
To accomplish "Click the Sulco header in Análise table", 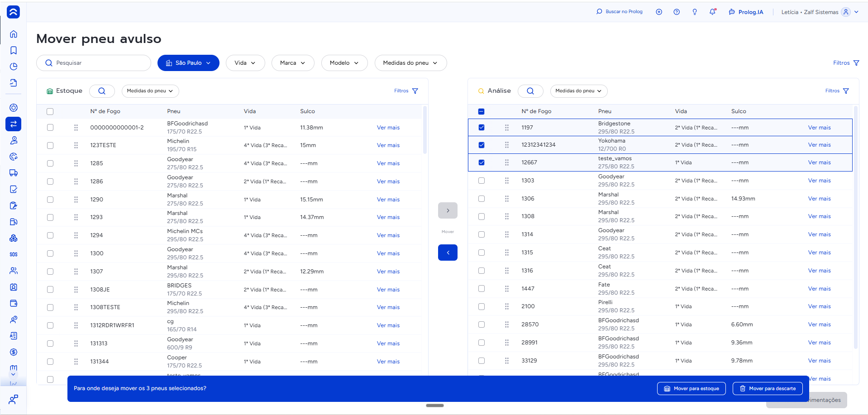I will pos(739,111).
